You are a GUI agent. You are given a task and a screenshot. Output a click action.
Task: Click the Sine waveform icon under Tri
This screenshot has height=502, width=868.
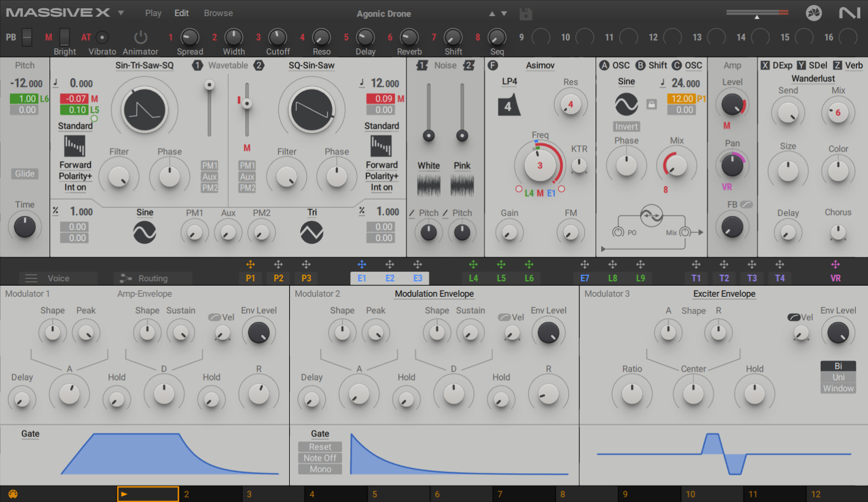[311, 232]
